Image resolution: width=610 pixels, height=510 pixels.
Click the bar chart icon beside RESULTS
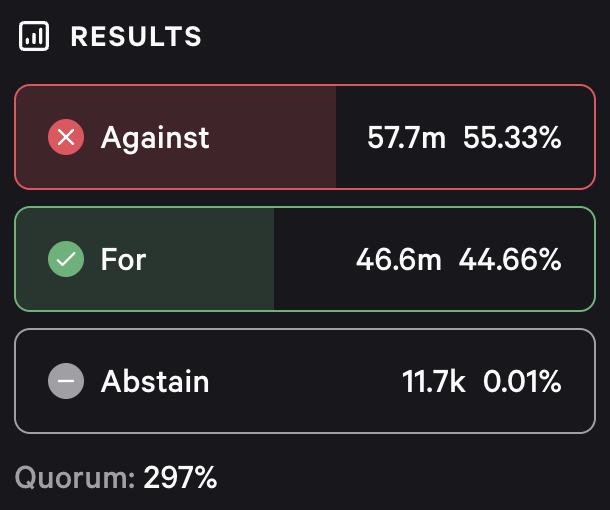point(34,37)
